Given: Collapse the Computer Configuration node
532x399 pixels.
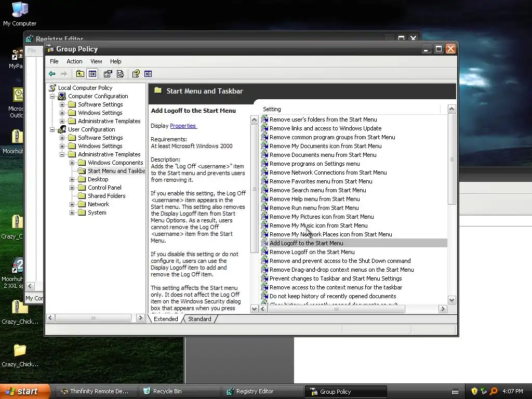Looking at the screenshot, I should pyautogui.click(x=52, y=96).
